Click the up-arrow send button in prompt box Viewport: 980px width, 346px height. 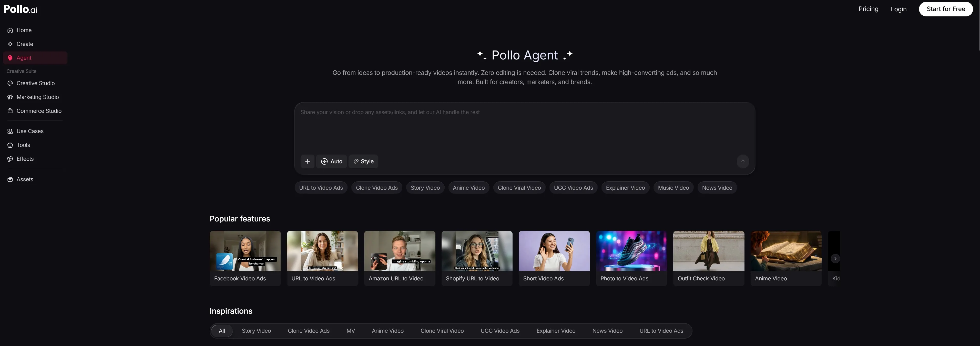click(x=743, y=161)
